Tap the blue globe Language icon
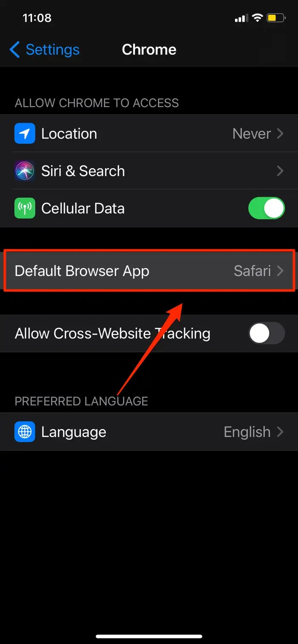Screen dimensions: 298x644 coord(25,432)
